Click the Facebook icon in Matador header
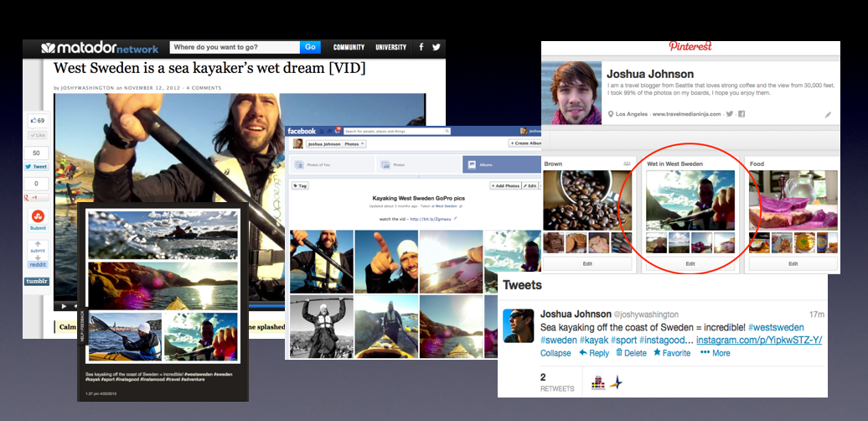 [x=421, y=47]
